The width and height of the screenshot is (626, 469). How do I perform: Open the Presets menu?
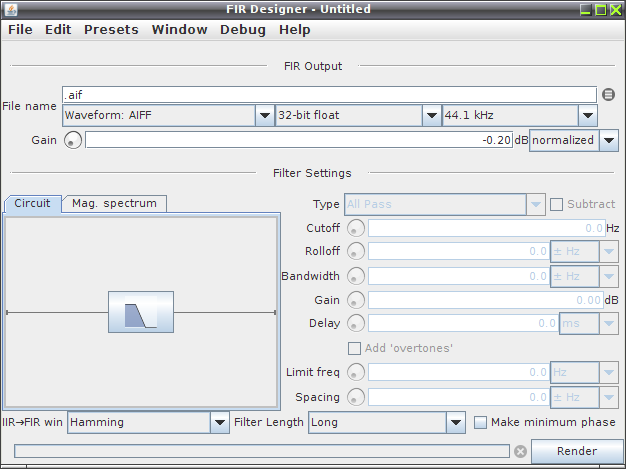click(x=111, y=30)
